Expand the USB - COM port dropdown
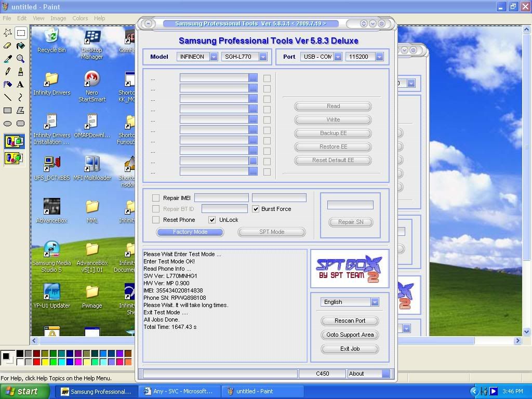Viewport: 532px width, 399px height. [338, 57]
